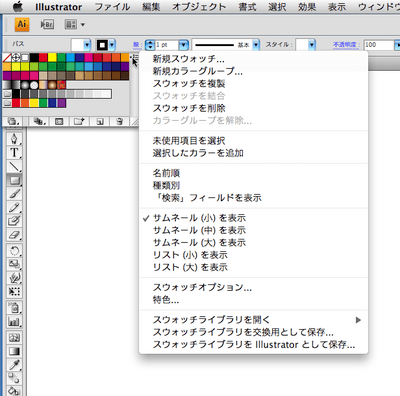
Task: Open the stroke color dropdown in control bar
Action: (x=112, y=45)
